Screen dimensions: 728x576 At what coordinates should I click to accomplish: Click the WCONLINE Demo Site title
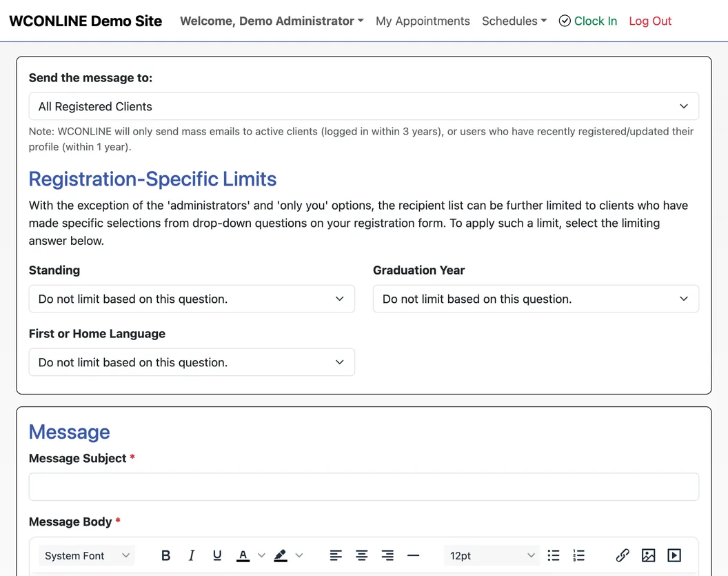pyautogui.click(x=85, y=21)
